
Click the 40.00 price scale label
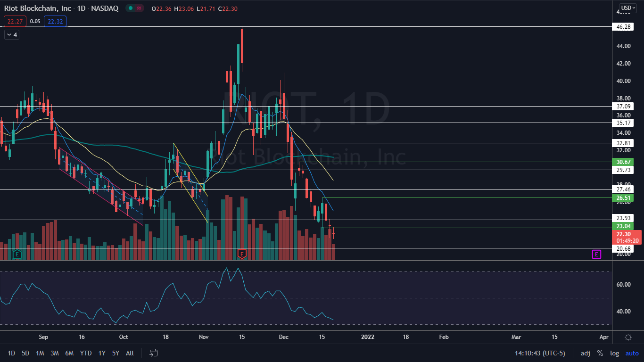click(623, 81)
